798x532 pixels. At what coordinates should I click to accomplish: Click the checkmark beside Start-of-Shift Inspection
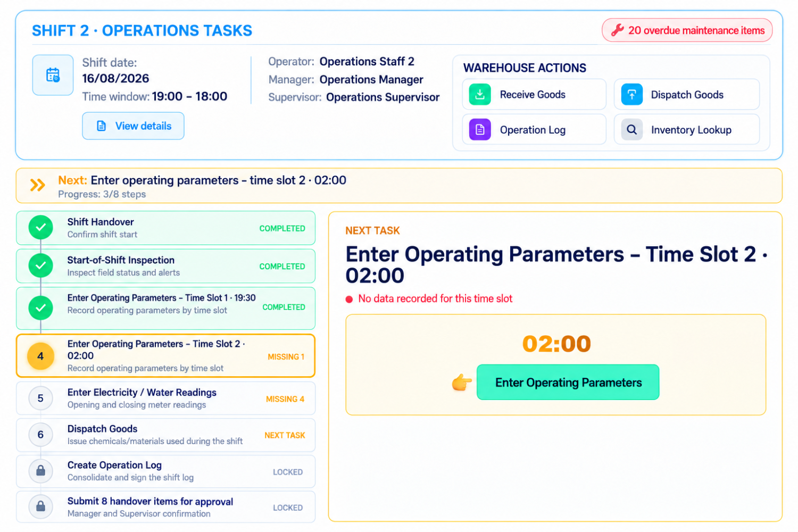(40, 265)
